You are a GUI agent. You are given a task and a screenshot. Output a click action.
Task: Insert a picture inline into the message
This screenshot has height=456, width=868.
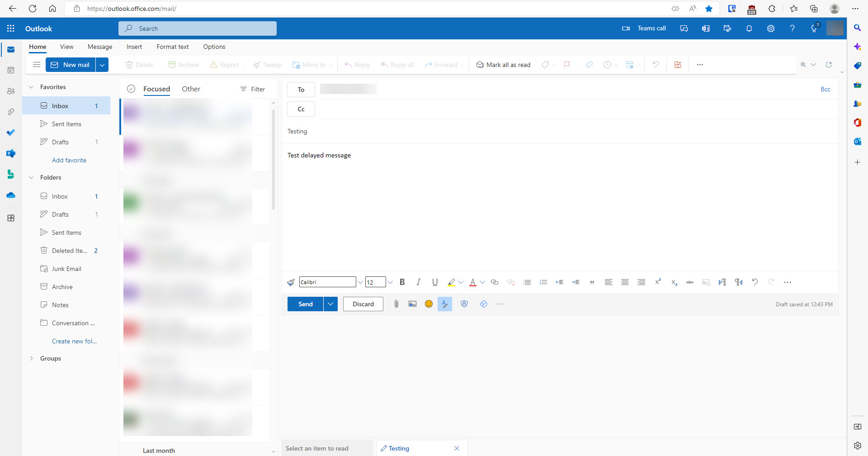(412, 304)
